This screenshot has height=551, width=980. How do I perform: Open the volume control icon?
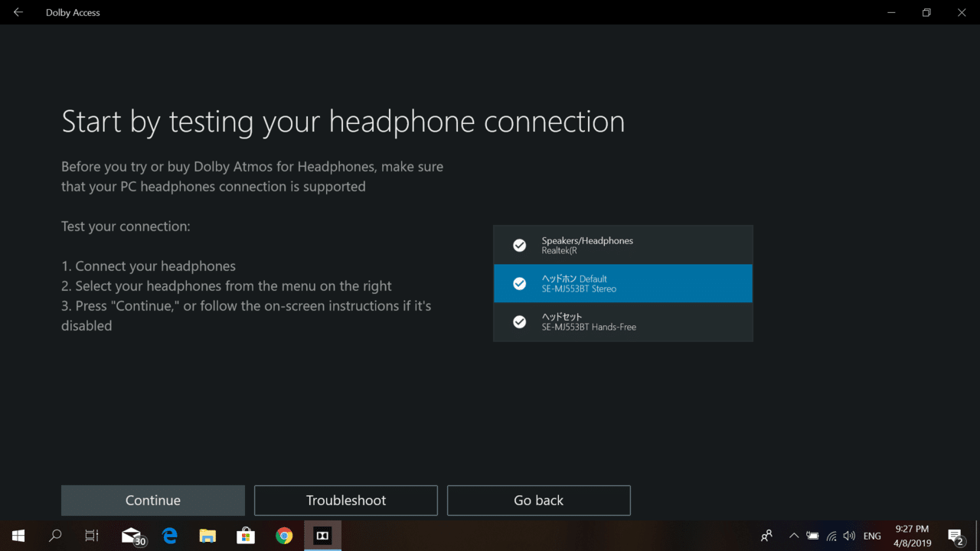[849, 536]
